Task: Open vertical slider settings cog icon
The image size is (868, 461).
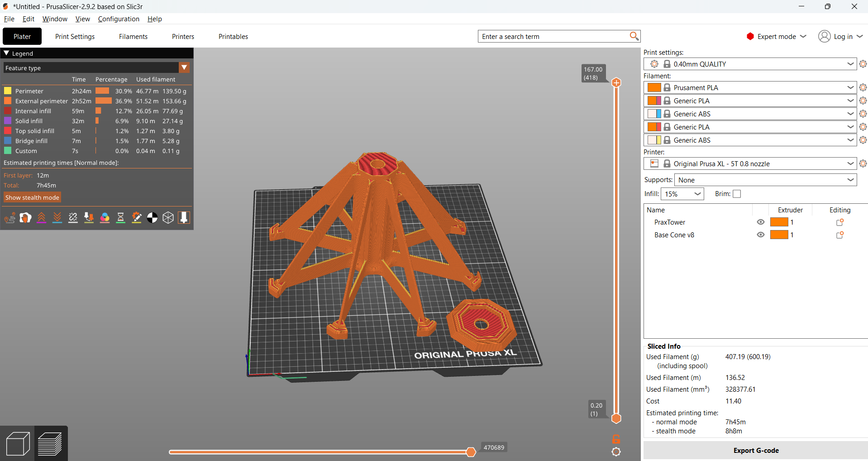Action: [x=616, y=451]
